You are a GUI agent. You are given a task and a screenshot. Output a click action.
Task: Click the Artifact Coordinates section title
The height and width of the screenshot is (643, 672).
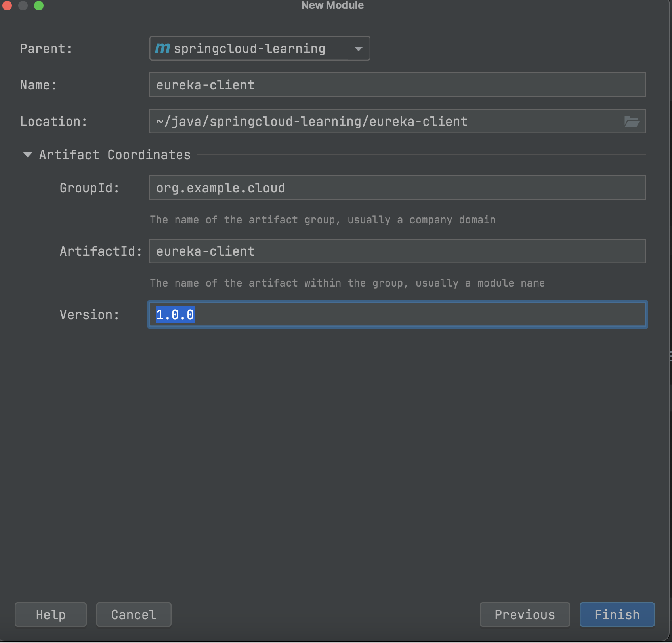click(115, 155)
